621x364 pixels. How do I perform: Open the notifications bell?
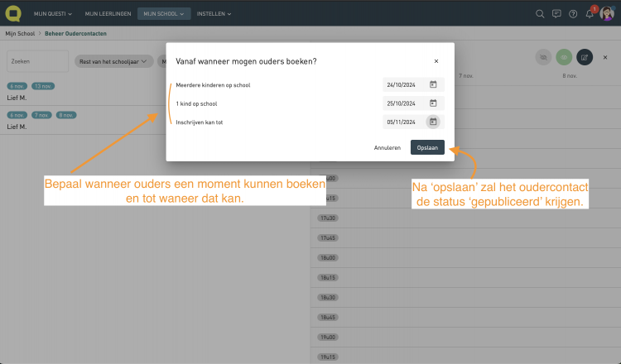[590, 14]
